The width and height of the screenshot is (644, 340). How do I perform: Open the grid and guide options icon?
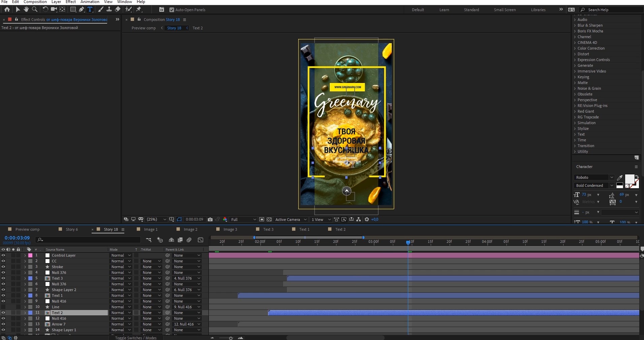[171, 219]
